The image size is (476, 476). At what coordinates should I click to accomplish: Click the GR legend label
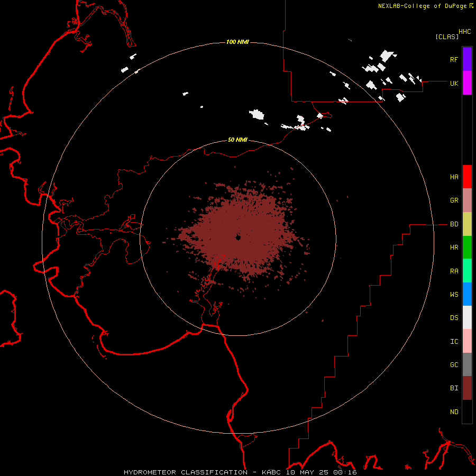pos(454,200)
